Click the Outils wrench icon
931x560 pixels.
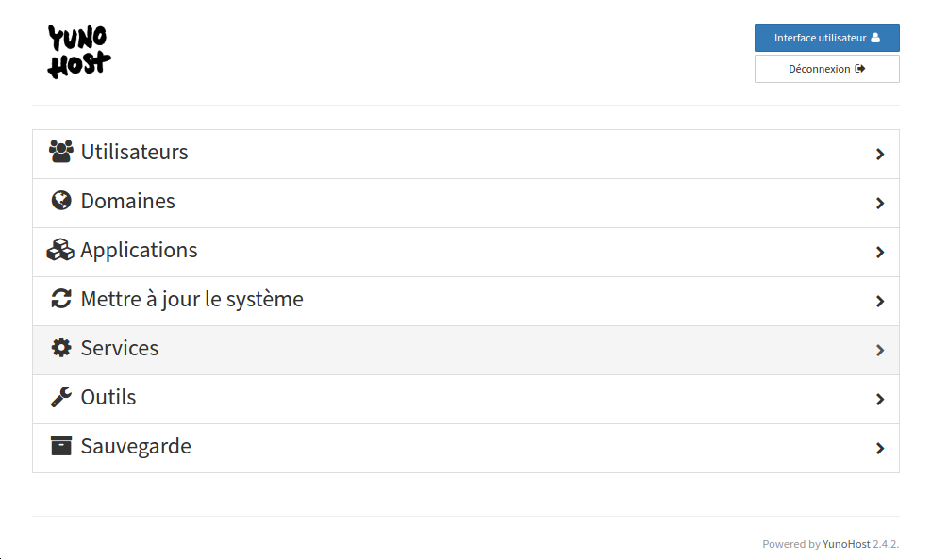pyautogui.click(x=61, y=397)
